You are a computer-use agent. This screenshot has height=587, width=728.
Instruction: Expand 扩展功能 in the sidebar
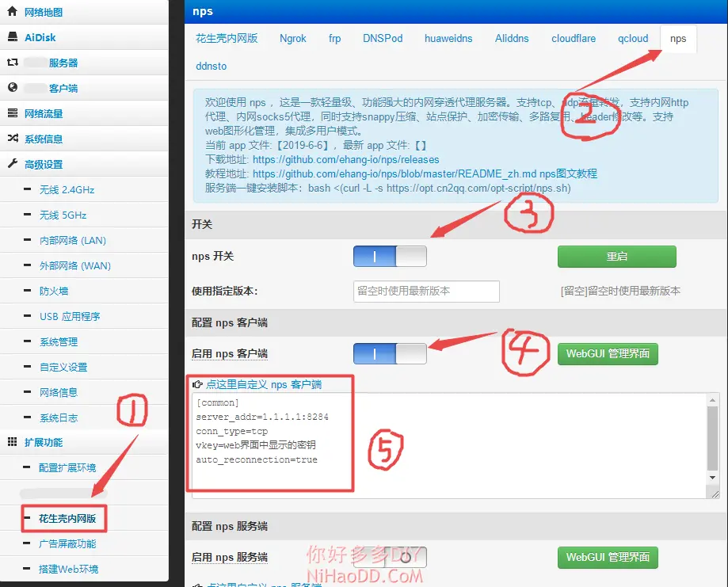[44, 443]
